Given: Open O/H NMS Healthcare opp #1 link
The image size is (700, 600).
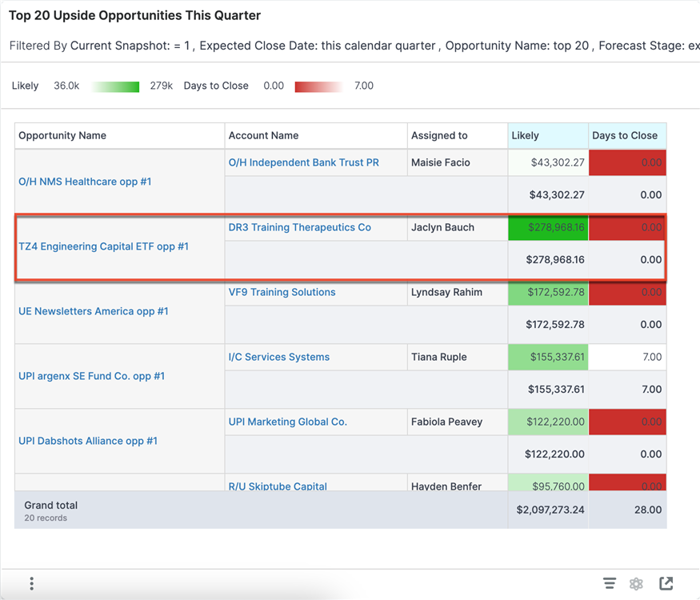Looking at the screenshot, I should (x=85, y=182).
